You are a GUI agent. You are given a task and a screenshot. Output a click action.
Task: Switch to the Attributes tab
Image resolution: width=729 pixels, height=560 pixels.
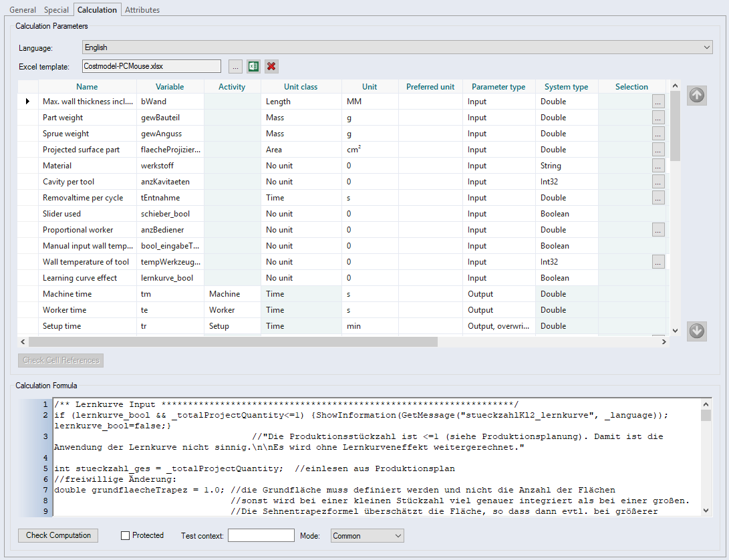tap(142, 10)
